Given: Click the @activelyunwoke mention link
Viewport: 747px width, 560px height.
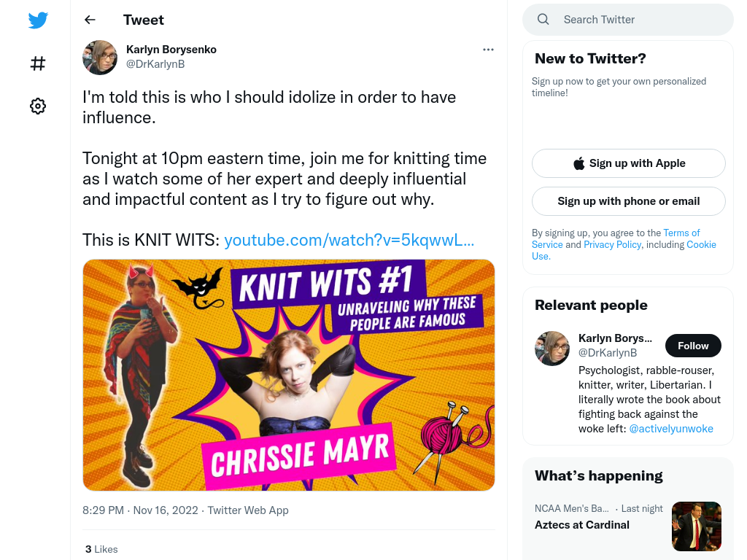Looking at the screenshot, I should coord(671,429).
